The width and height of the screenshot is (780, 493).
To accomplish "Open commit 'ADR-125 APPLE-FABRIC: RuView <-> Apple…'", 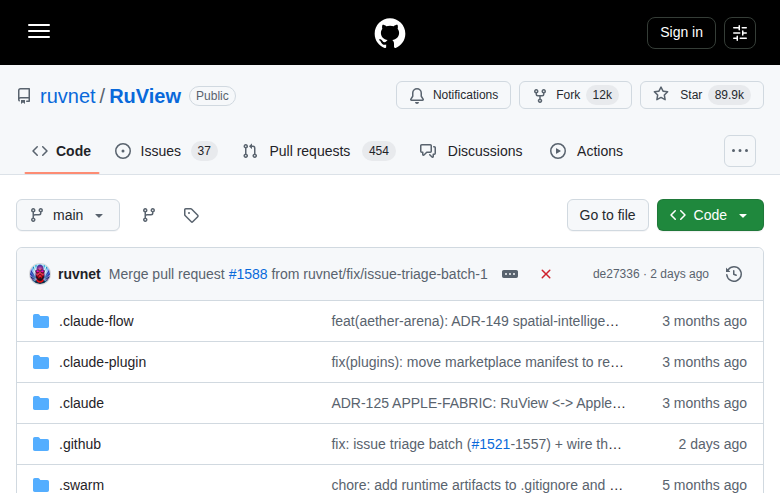I will 479,403.
